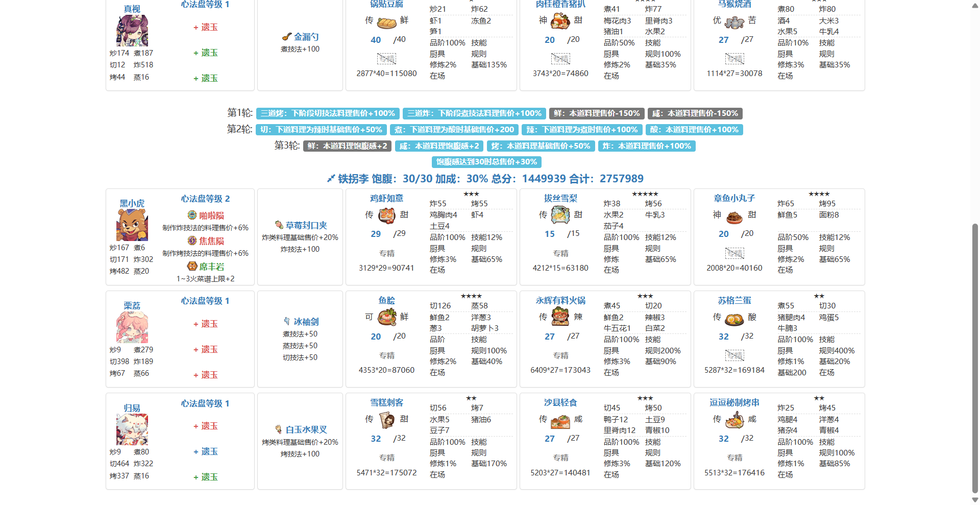Click the 席丰岩 amber icon

pos(192,267)
